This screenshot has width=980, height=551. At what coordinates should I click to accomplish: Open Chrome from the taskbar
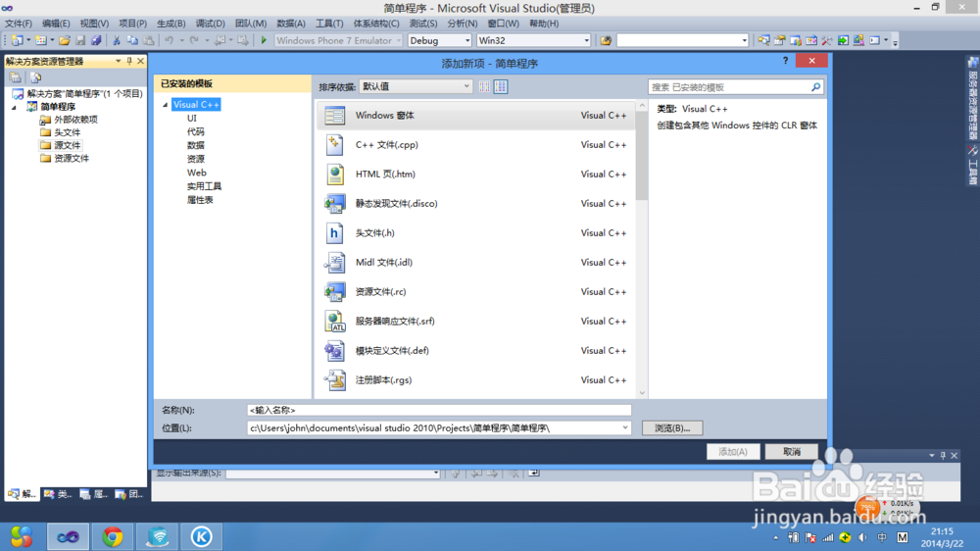(113, 536)
